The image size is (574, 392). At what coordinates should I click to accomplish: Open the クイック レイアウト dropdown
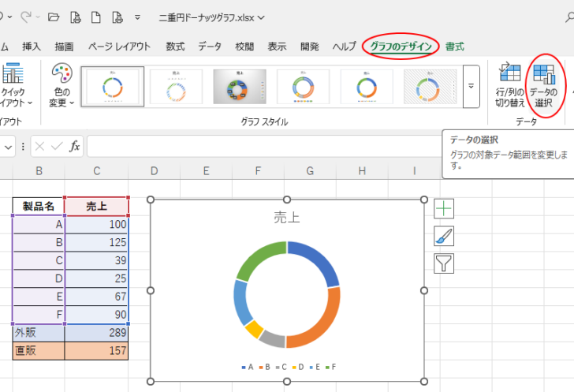[x=15, y=85]
